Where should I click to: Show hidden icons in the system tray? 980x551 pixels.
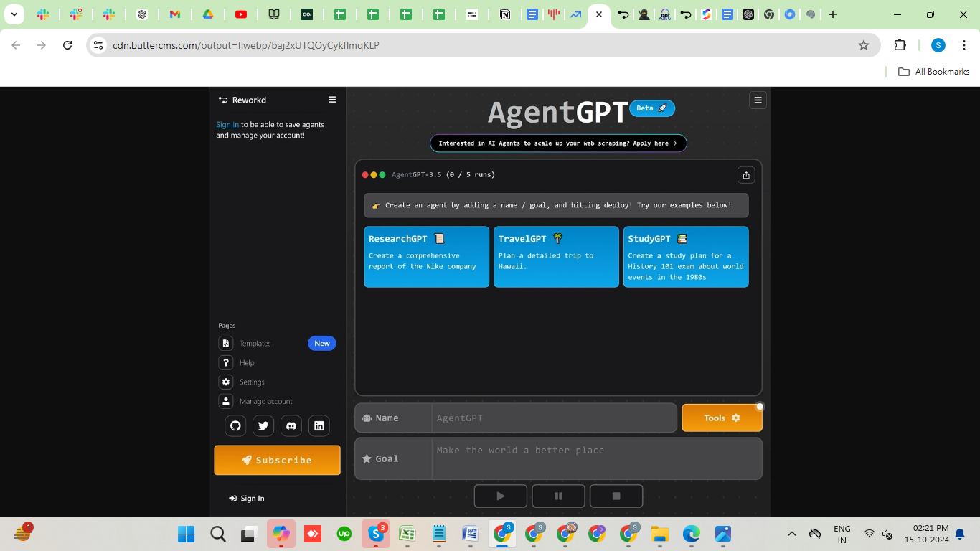[792, 534]
